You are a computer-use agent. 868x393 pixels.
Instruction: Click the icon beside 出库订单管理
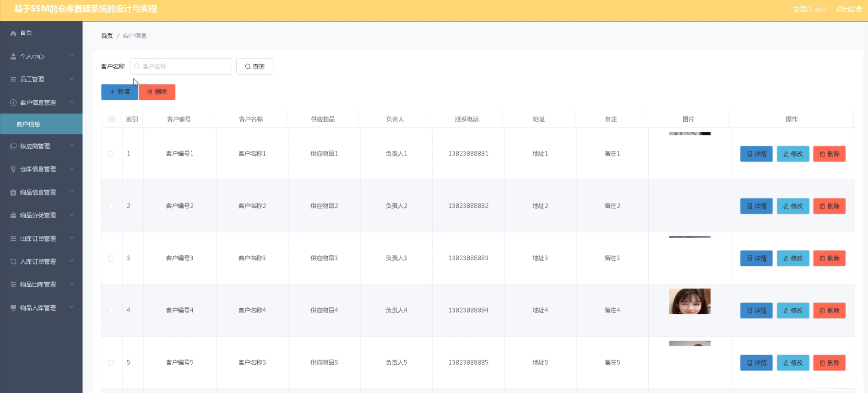[x=13, y=238]
